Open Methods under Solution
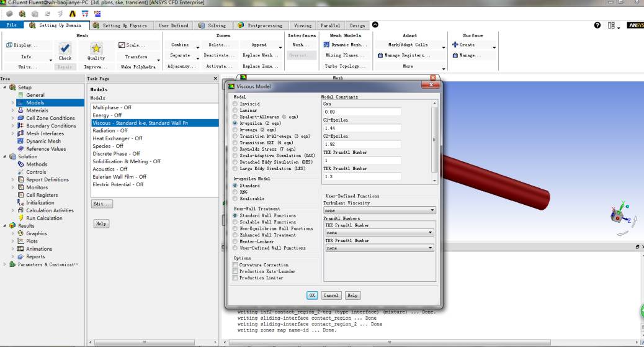This screenshot has width=644, height=347. pos(37,164)
